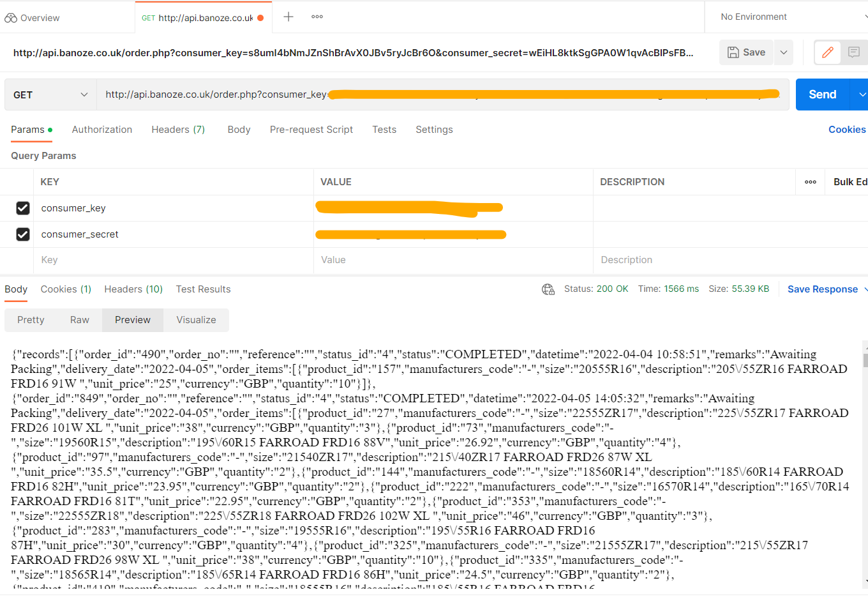Click the empty Key input field
The image size is (868, 599).
click(x=174, y=260)
